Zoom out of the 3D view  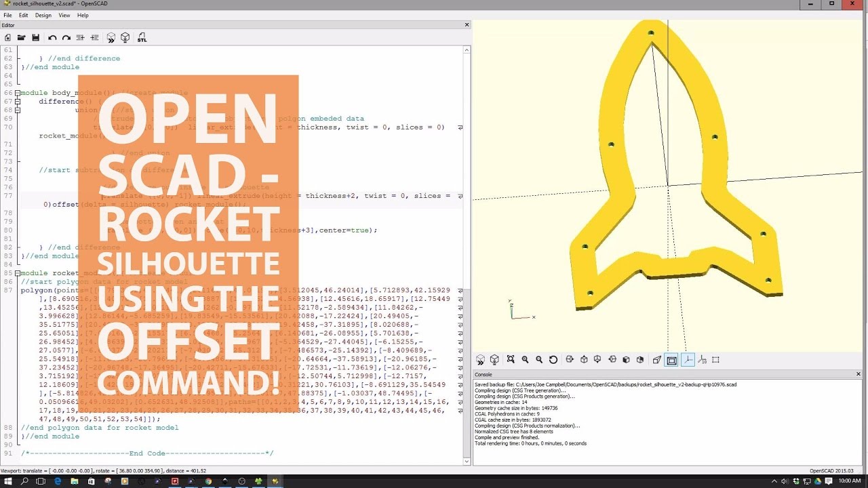[539, 360]
